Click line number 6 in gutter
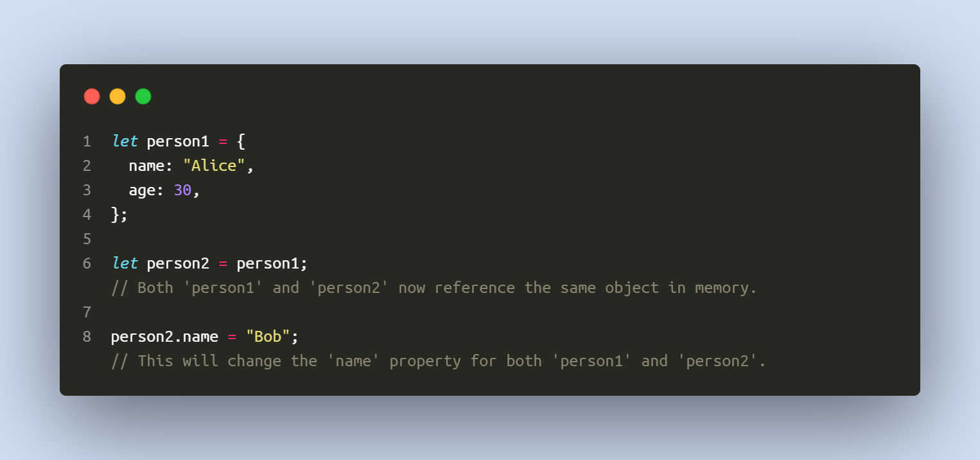Screen dimensions: 980x460 click(87, 263)
